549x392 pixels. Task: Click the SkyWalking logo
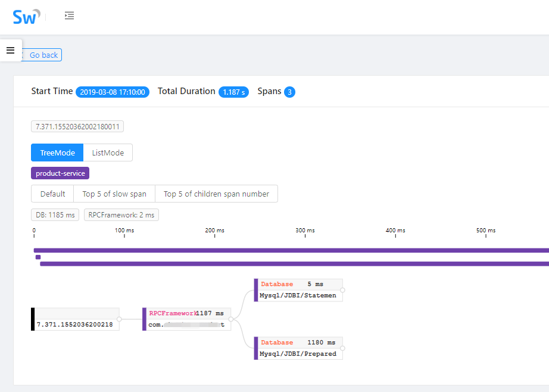coord(26,16)
